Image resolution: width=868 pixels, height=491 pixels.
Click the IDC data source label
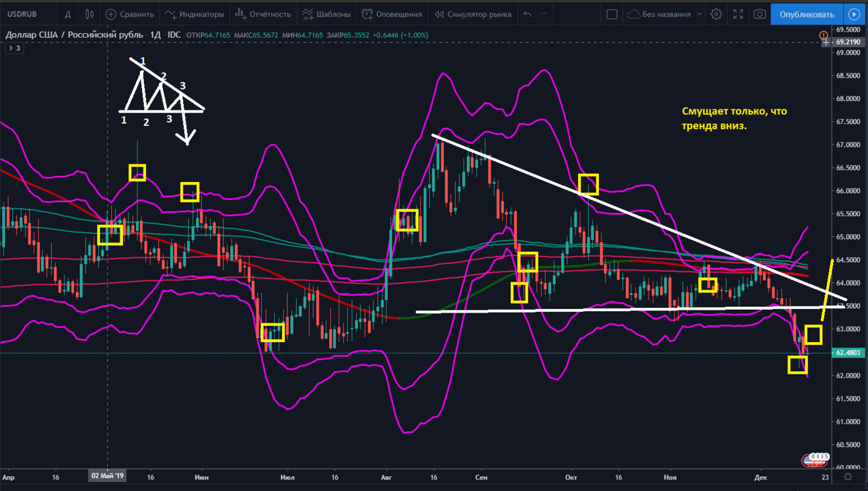(174, 34)
